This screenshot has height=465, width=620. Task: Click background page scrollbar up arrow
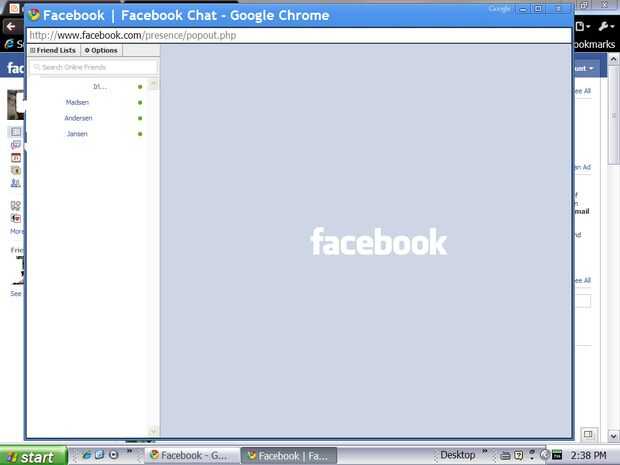(613, 59)
